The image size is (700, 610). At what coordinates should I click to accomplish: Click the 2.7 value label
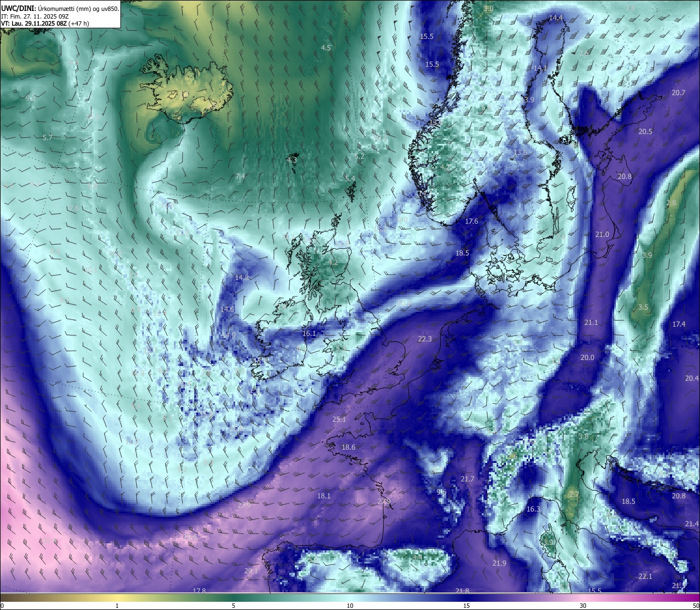[x=574, y=495]
